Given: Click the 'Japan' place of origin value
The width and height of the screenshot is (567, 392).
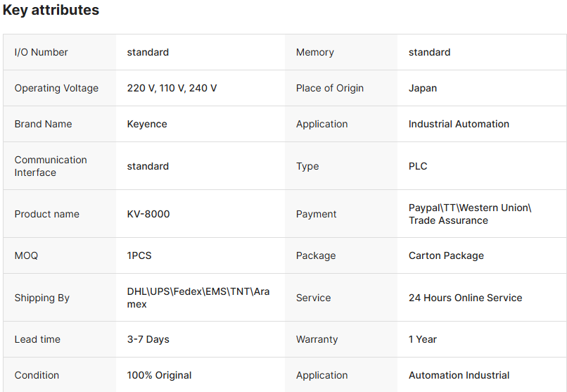Looking at the screenshot, I should tap(423, 88).
